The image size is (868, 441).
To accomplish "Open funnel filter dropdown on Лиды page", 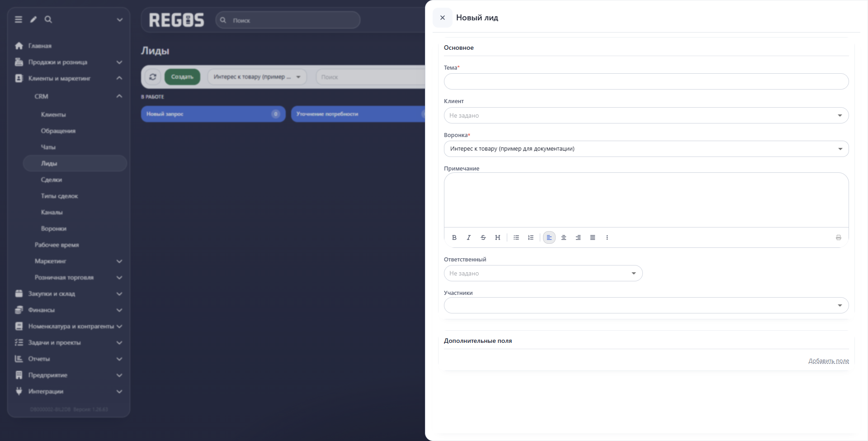I will pos(257,77).
